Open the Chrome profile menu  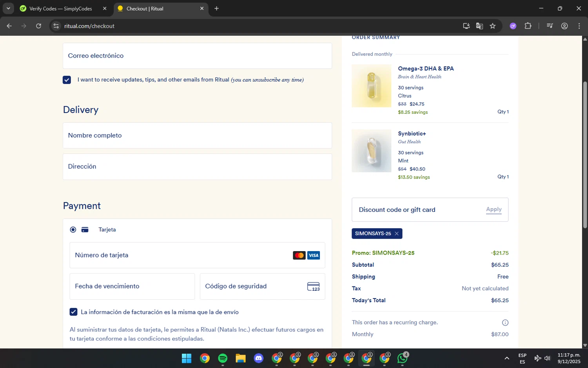[x=564, y=26]
